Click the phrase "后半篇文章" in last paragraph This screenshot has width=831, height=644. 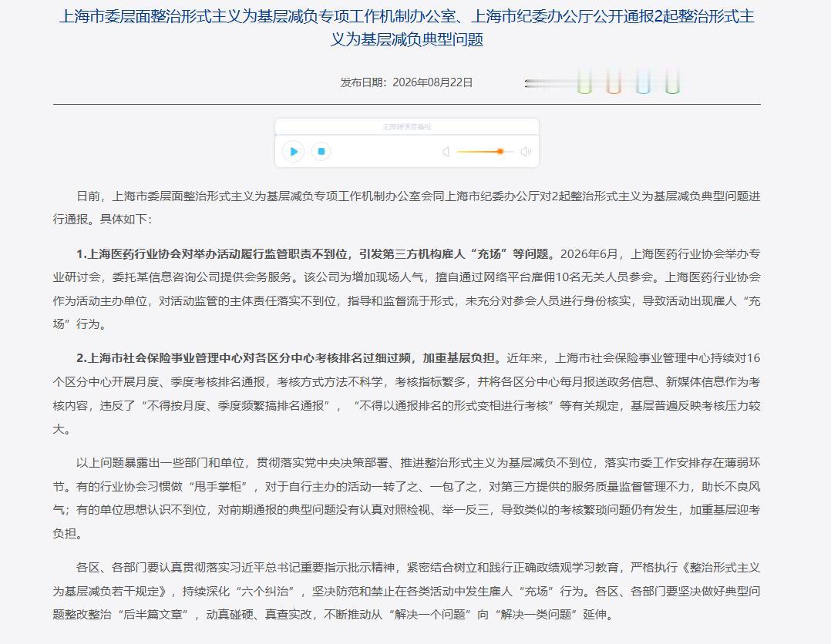pyautogui.click(x=153, y=615)
